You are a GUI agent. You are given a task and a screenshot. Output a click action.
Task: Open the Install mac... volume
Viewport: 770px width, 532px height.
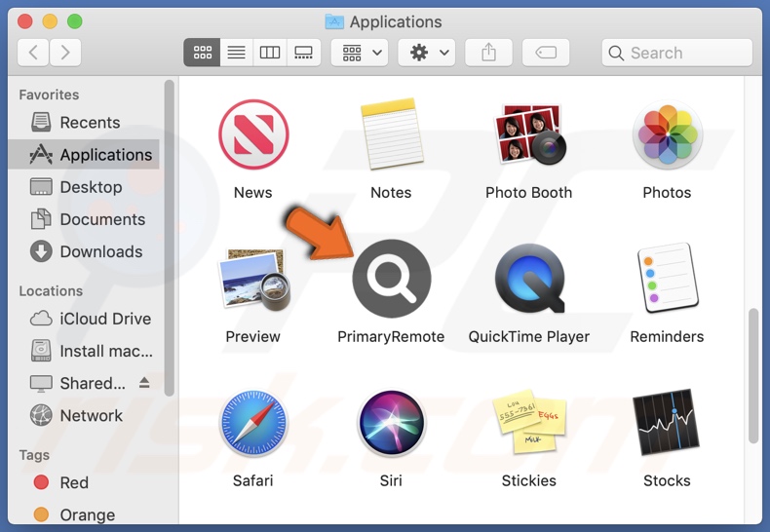click(84, 351)
